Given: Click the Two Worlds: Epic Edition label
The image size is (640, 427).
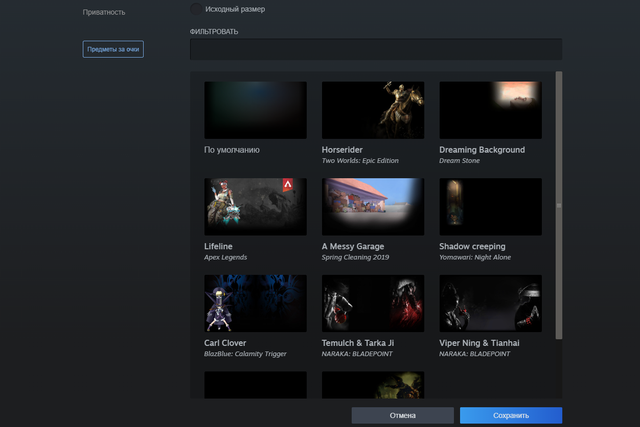Looking at the screenshot, I should pos(360,160).
